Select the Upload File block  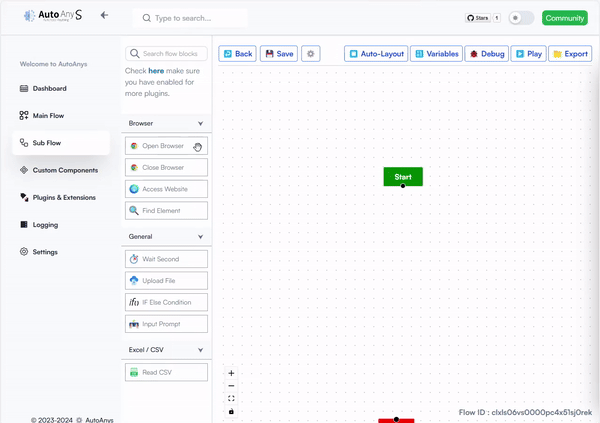pyautogui.click(x=166, y=281)
